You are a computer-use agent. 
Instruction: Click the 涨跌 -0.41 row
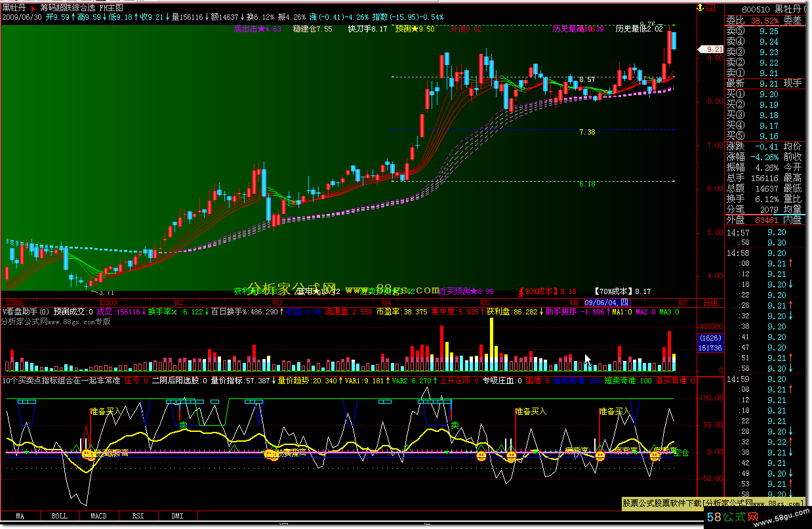pos(753,146)
